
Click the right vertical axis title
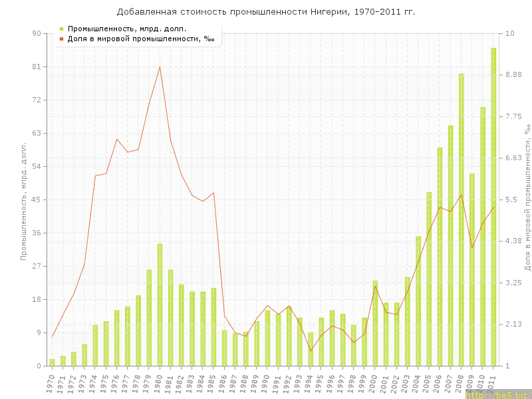pyautogui.click(x=527, y=197)
